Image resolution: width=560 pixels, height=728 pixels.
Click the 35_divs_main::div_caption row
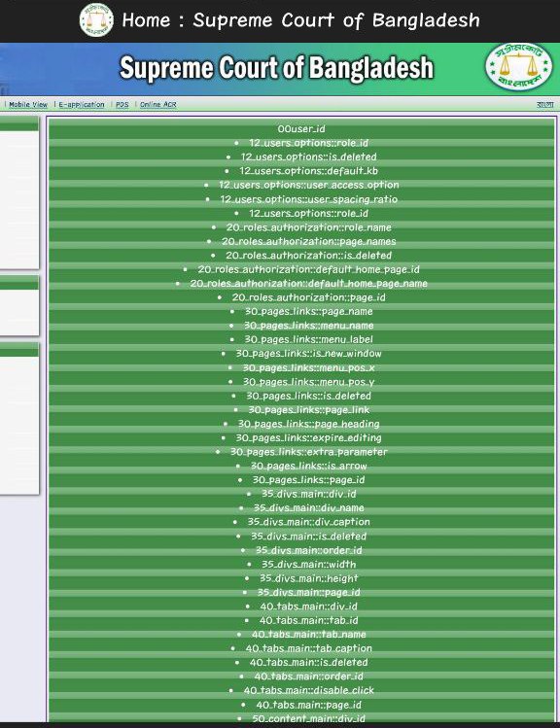[x=309, y=522]
